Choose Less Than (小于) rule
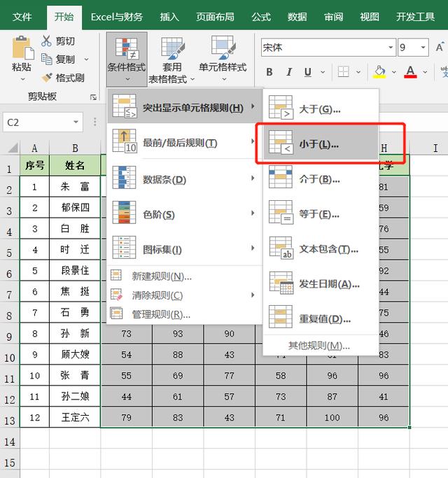Viewport: 448px width, 478px height. pyautogui.click(x=318, y=144)
